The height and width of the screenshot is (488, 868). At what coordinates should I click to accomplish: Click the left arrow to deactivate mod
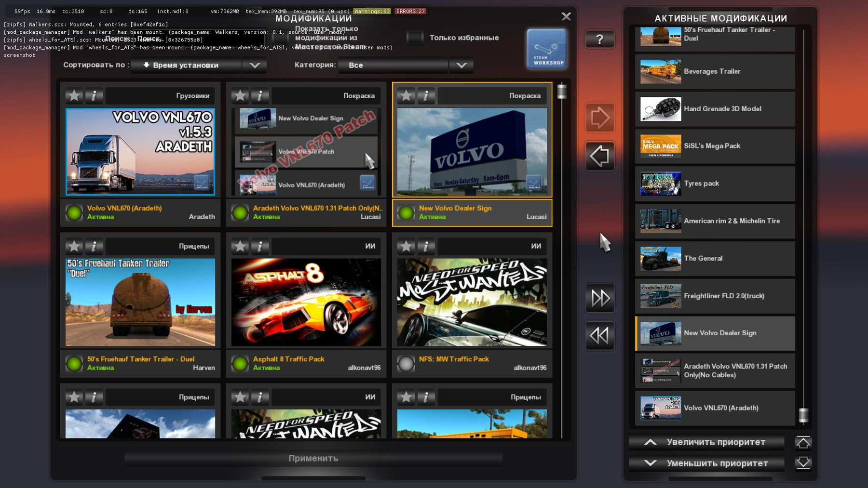pyautogui.click(x=599, y=156)
